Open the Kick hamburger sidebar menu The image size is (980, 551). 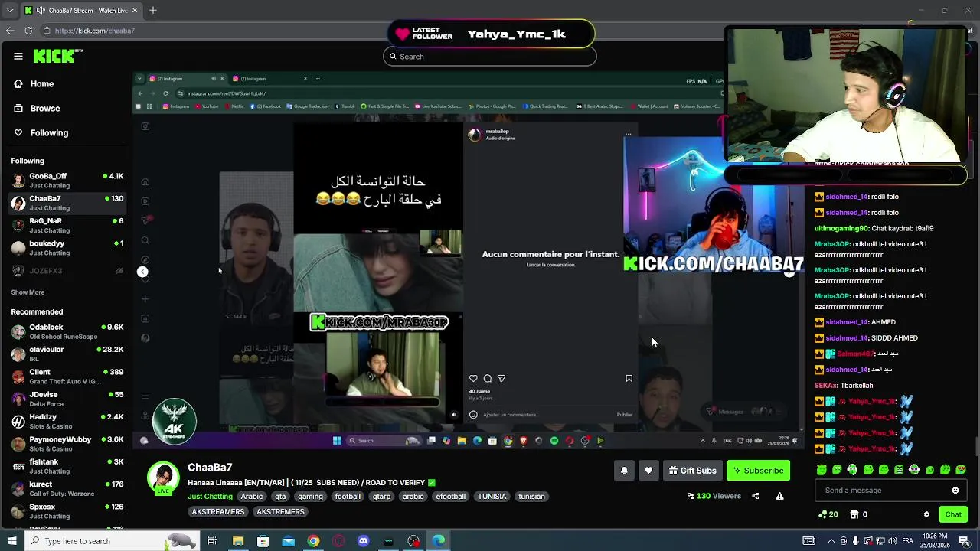[x=18, y=56]
